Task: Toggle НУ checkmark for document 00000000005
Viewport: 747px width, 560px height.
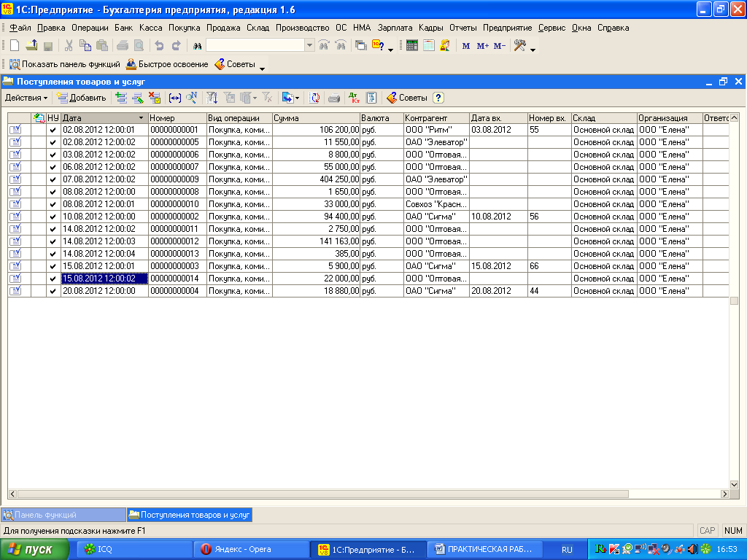Action: coord(53,142)
